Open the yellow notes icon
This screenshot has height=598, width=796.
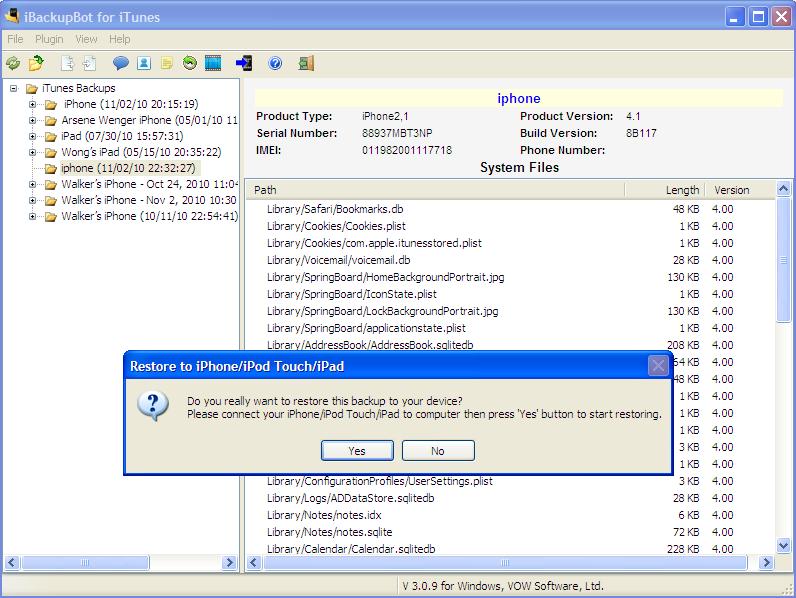167,63
